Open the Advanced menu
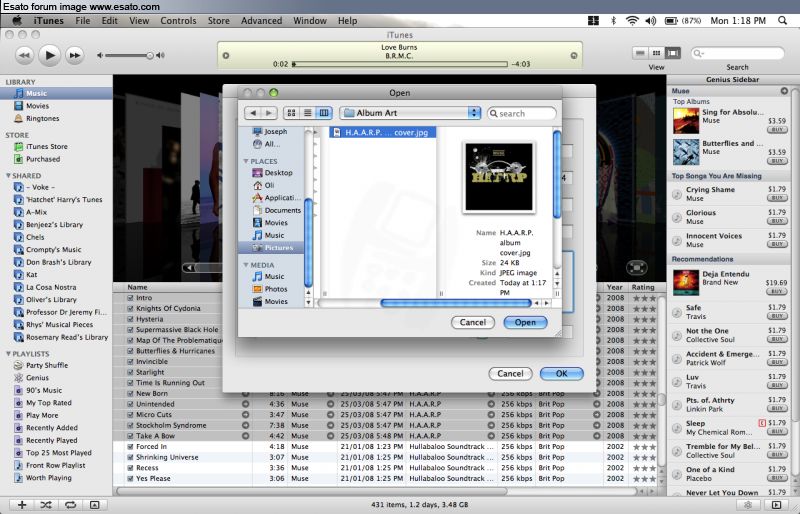This screenshot has height=514, width=800. [261, 21]
